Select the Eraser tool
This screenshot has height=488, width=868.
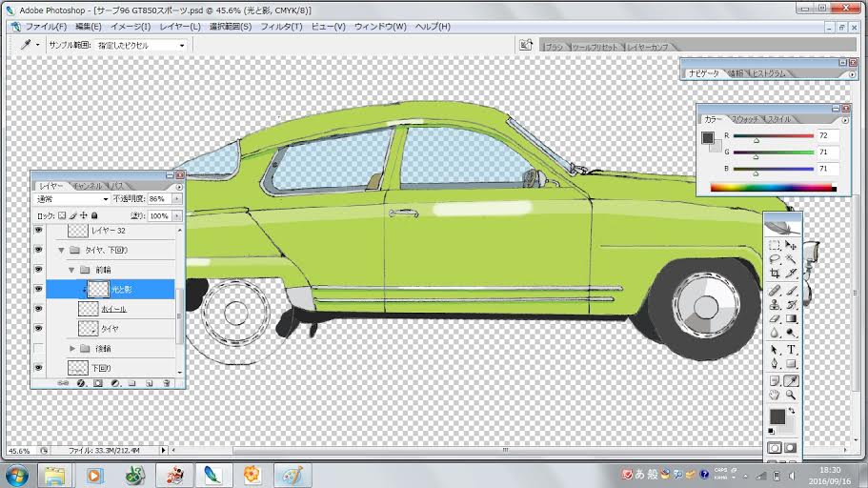coord(775,318)
